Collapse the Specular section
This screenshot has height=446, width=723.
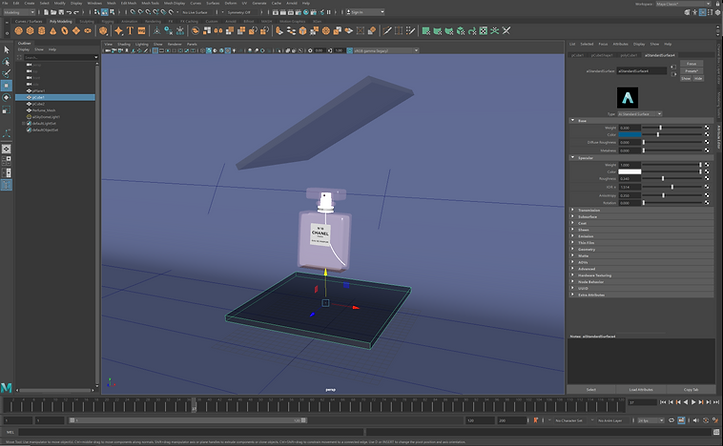573,158
